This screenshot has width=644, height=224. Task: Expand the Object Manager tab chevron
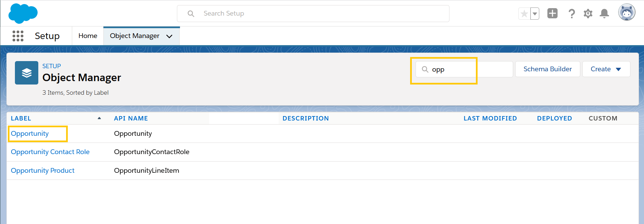pos(169,36)
